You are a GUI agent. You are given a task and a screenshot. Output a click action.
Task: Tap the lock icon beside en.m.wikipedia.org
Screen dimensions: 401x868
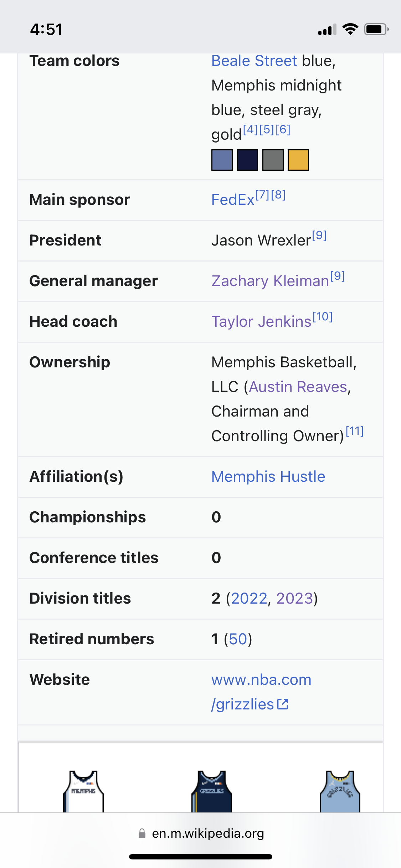coord(142,833)
